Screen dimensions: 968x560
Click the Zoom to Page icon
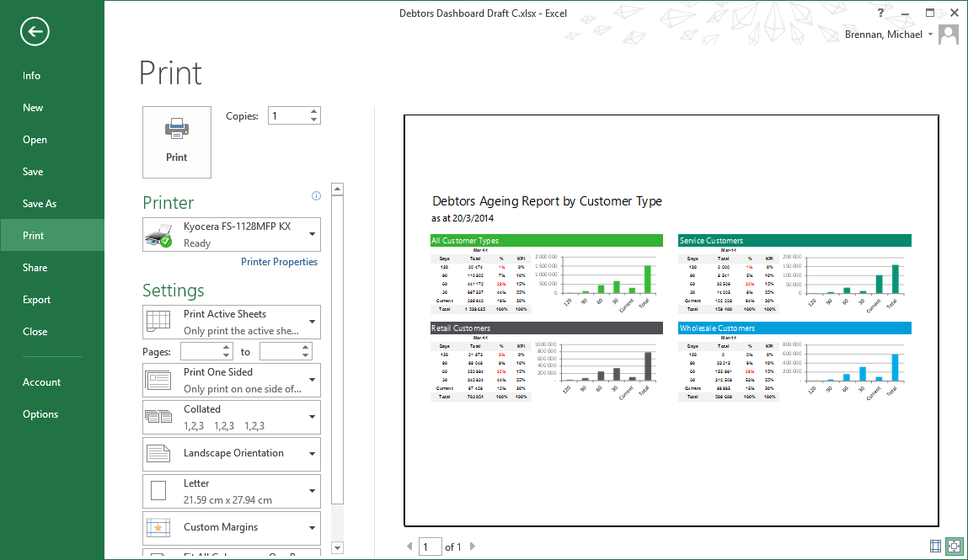coord(954,546)
